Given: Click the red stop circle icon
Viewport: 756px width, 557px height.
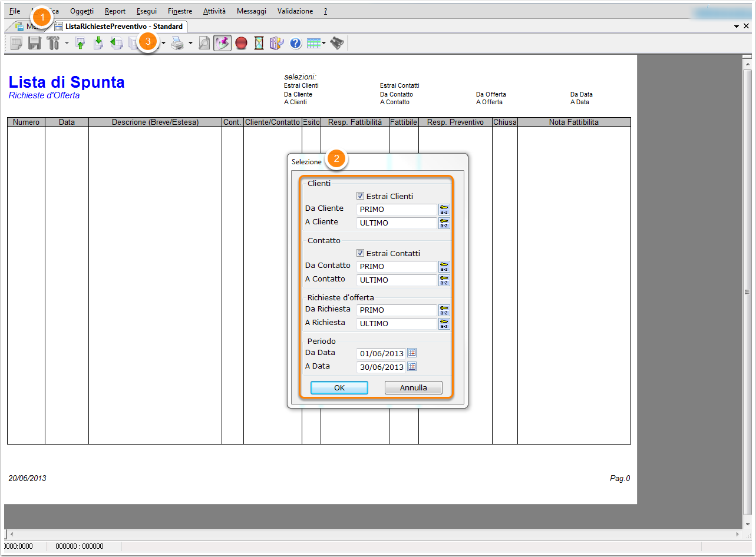Looking at the screenshot, I should 241,44.
